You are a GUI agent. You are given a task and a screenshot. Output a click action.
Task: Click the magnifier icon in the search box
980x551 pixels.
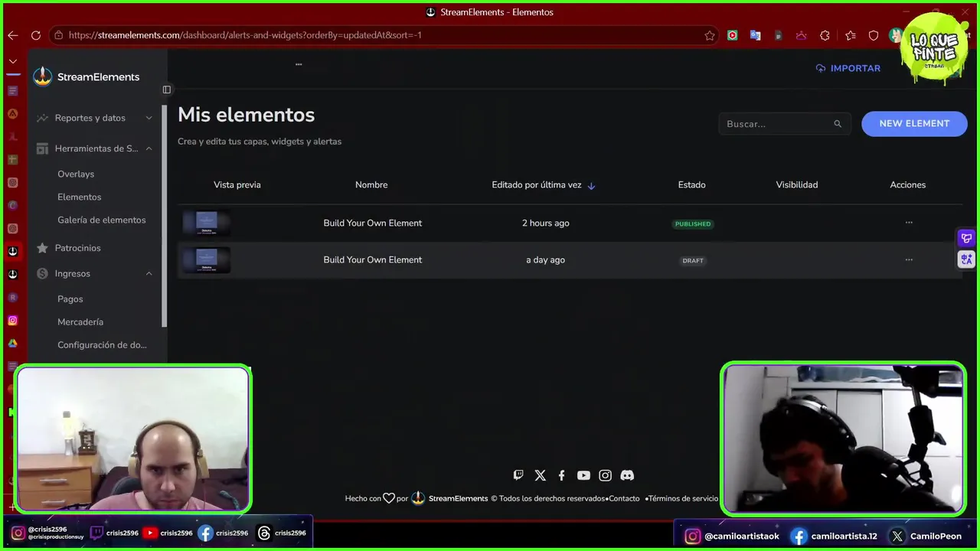click(838, 124)
